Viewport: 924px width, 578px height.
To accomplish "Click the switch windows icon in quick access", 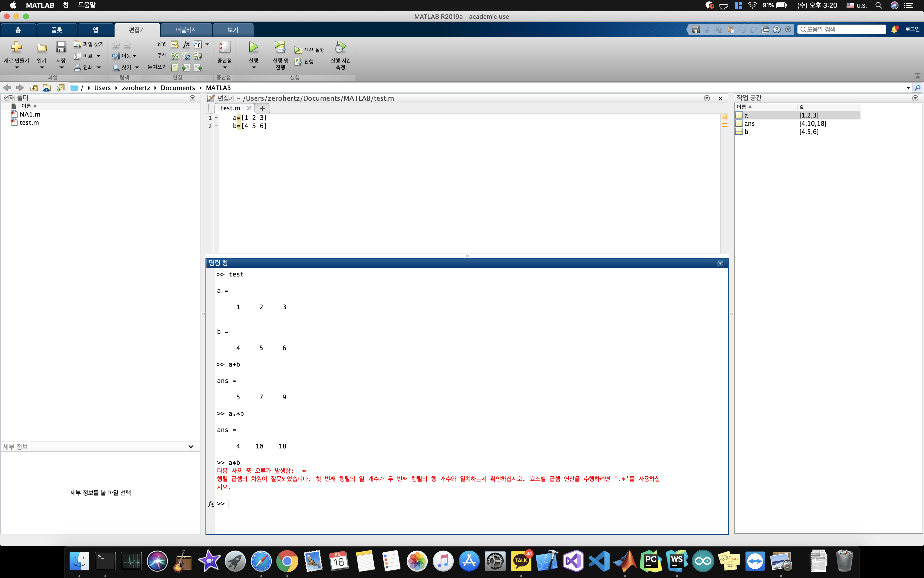I will tap(765, 29).
